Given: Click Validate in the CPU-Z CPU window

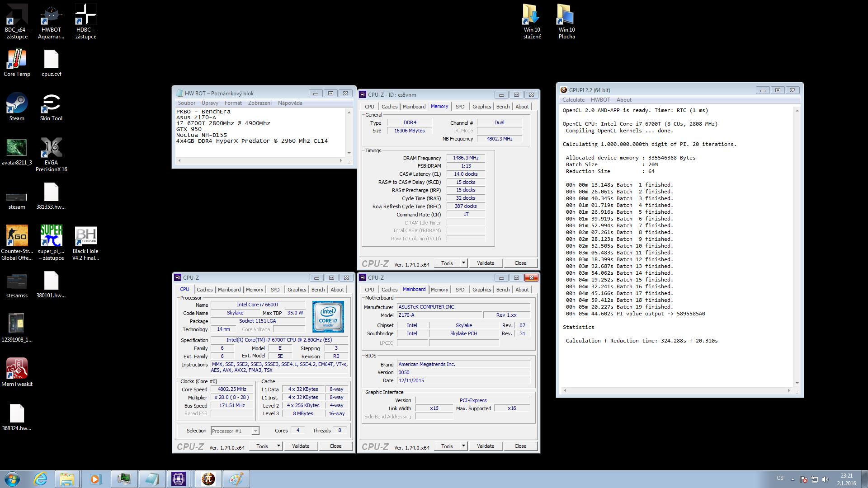Looking at the screenshot, I should click(x=301, y=446).
